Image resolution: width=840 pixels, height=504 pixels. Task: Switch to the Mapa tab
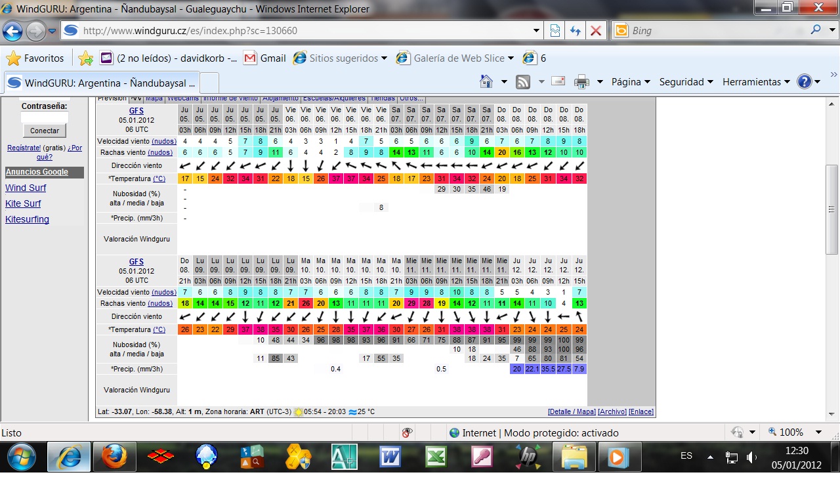[x=154, y=98]
